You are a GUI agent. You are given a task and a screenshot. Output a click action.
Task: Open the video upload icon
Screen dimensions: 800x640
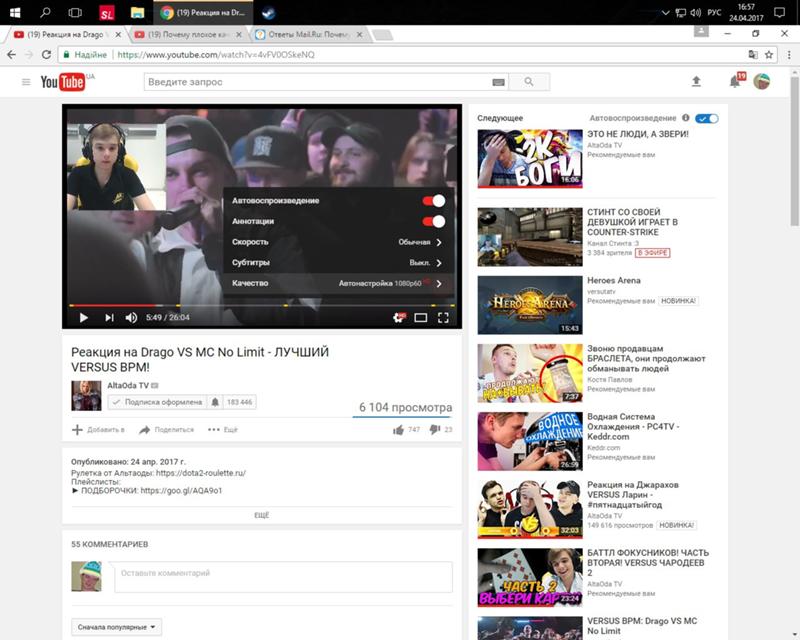(696, 81)
